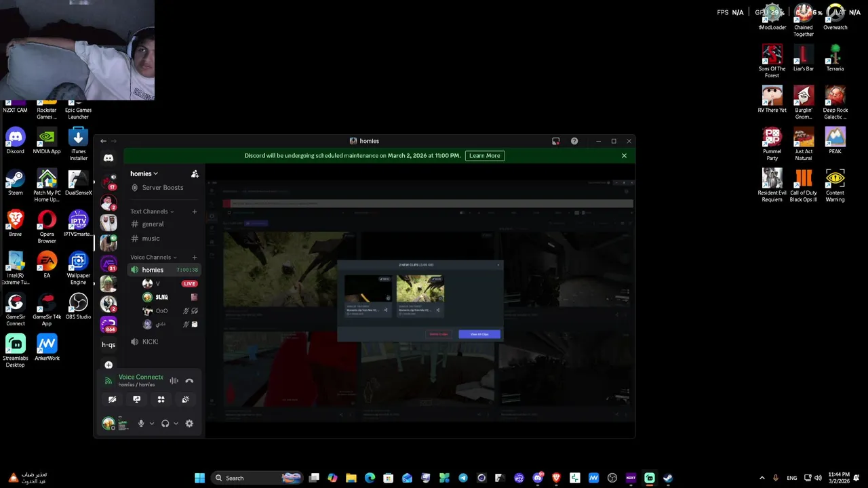Create a new voice channel

(x=195, y=257)
